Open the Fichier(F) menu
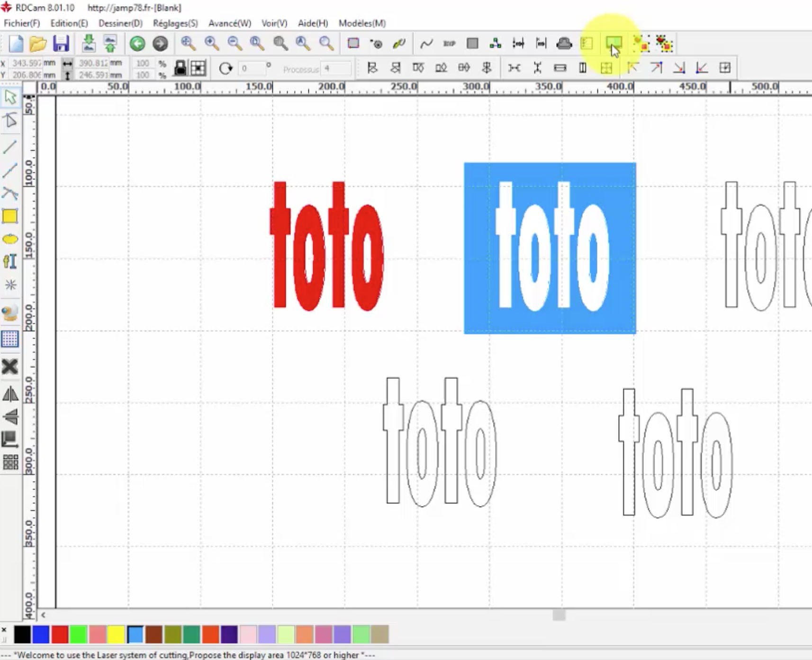Image resolution: width=812 pixels, height=660 pixels. (22, 23)
